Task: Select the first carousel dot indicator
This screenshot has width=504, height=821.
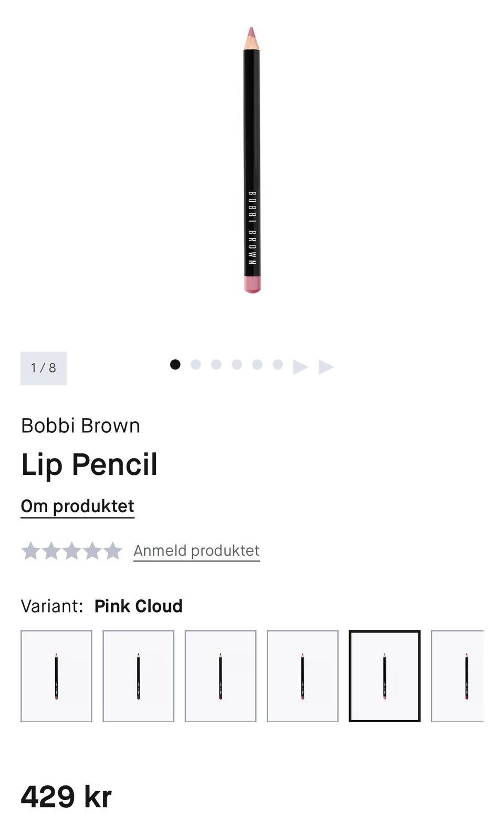Action: click(x=175, y=365)
